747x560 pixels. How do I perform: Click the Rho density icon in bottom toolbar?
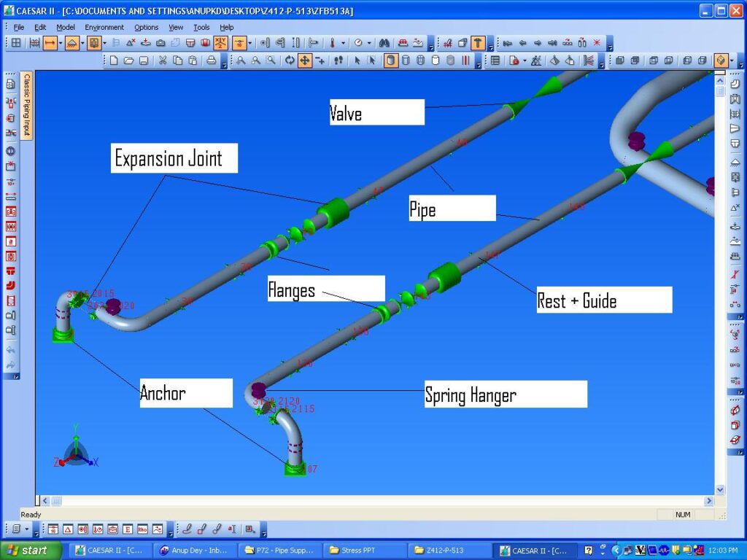[x=142, y=529]
